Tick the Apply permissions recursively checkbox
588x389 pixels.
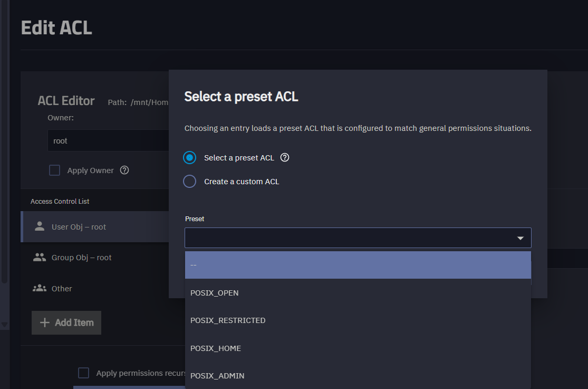pyautogui.click(x=83, y=373)
